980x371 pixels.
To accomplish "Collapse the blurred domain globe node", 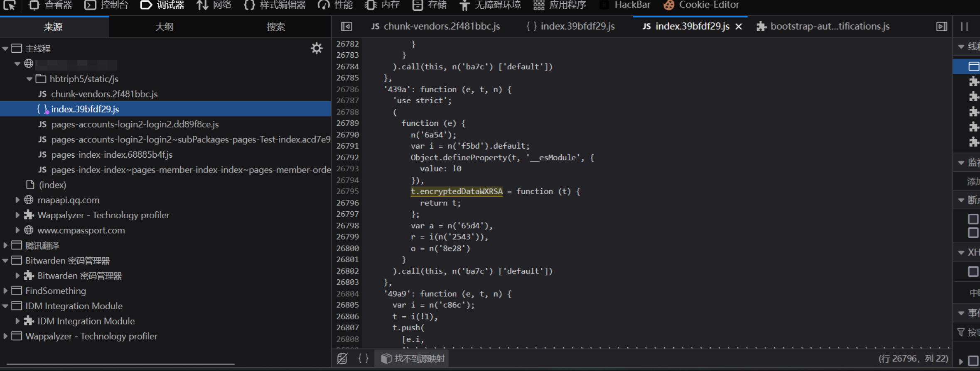I will [x=17, y=64].
